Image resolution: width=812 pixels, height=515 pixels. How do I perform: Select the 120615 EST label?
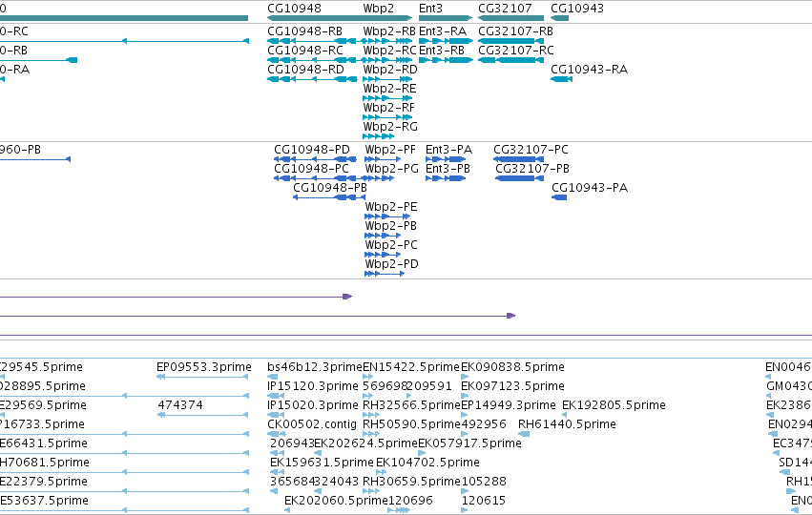click(484, 501)
